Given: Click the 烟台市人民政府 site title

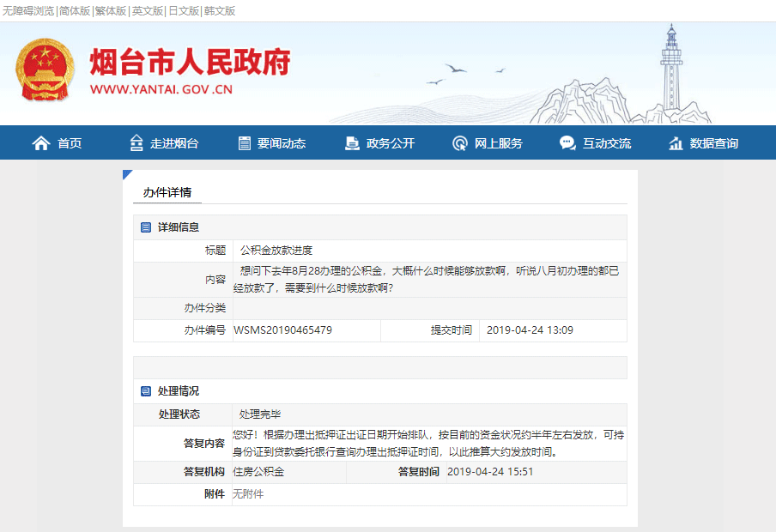Looking at the screenshot, I should (190, 62).
